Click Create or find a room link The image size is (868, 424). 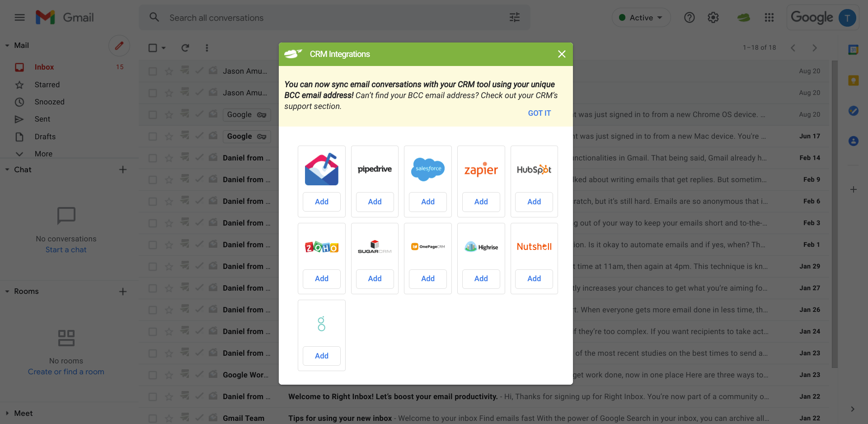(x=66, y=372)
